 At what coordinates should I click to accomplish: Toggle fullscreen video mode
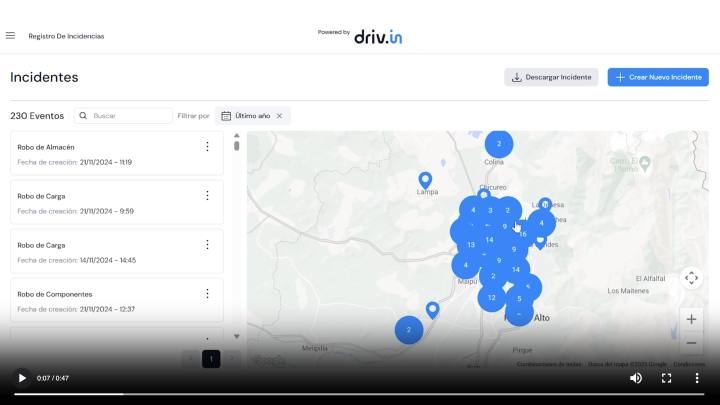667,378
